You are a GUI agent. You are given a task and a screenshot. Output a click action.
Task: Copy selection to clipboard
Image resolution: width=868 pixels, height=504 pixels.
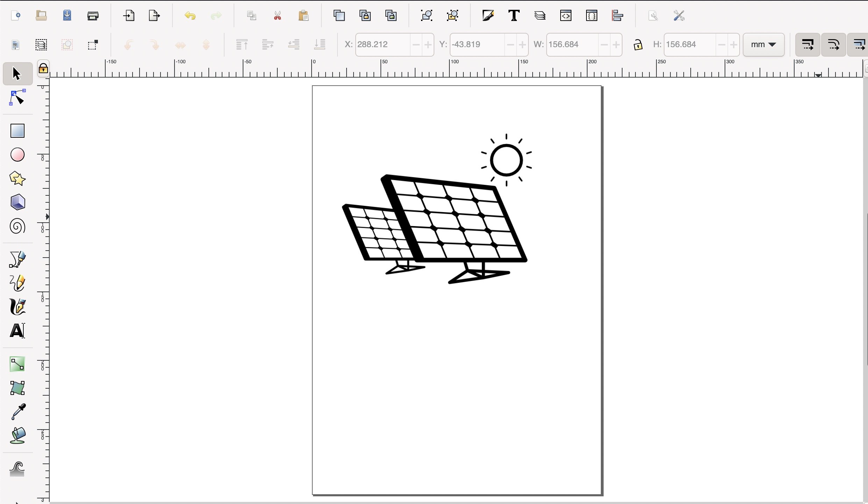point(251,16)
